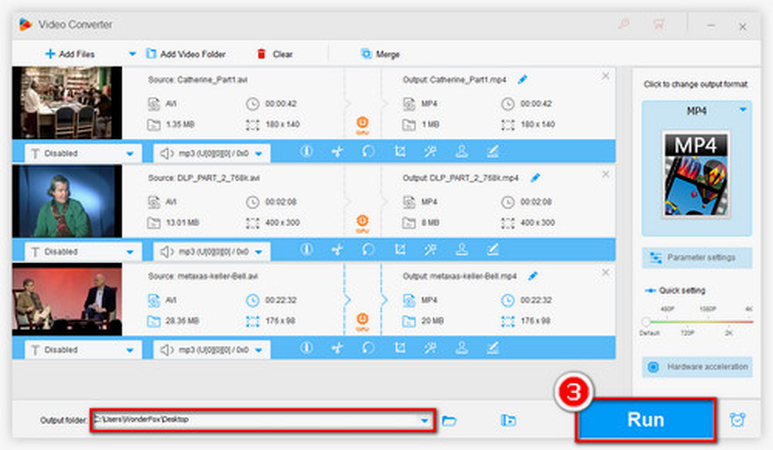
Task: Open file info for metaxas-keller-Bell video
Action: (x=306, y=348)
